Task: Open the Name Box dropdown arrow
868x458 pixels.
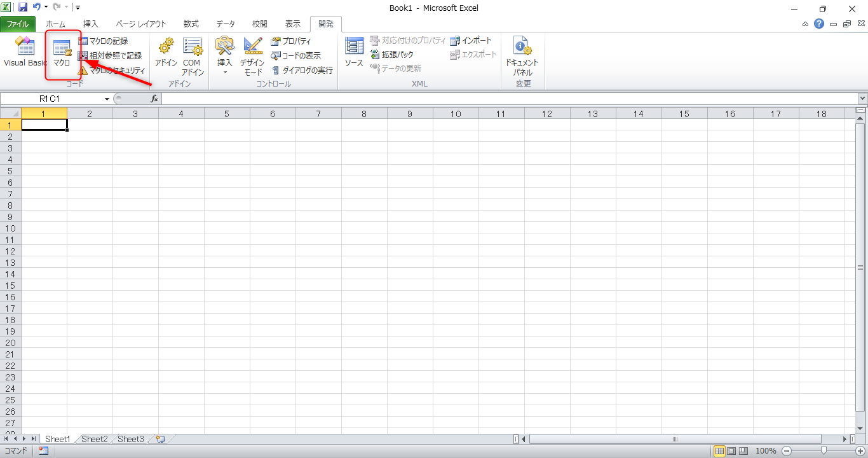Action: pyautogui.click(x=107, y=99)
